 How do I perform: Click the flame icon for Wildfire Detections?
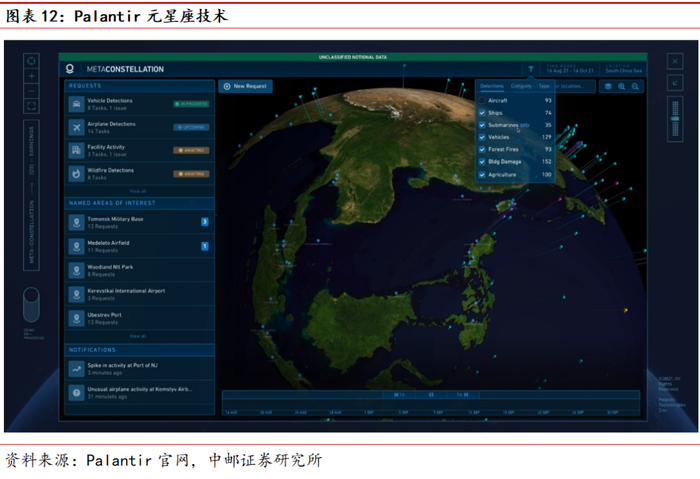76,174
